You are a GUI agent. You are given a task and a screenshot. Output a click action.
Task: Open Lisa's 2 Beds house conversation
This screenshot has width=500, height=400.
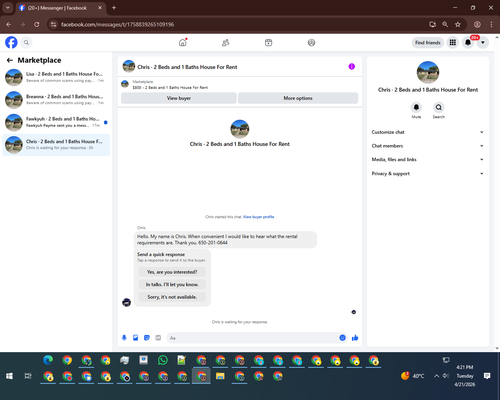click(x=56, y=77)
